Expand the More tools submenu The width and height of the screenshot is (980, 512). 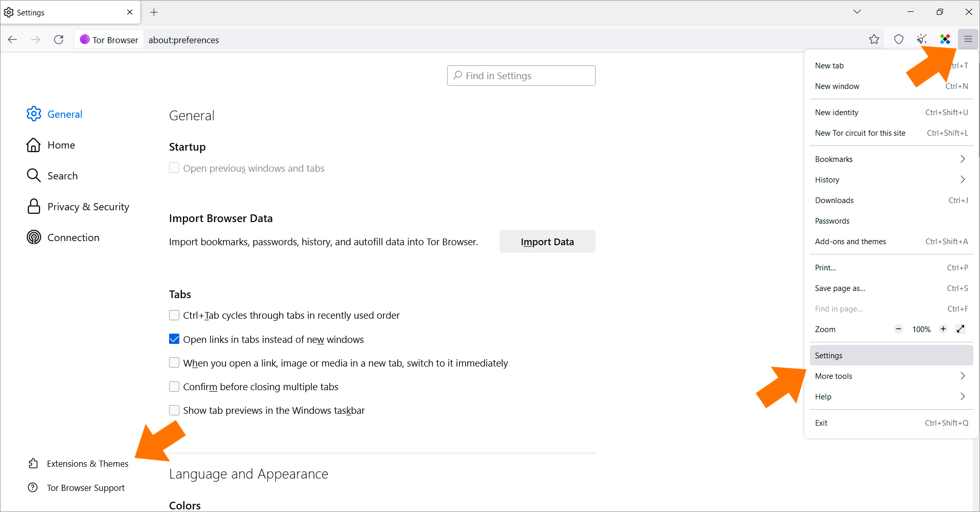[x=891, y=376]
